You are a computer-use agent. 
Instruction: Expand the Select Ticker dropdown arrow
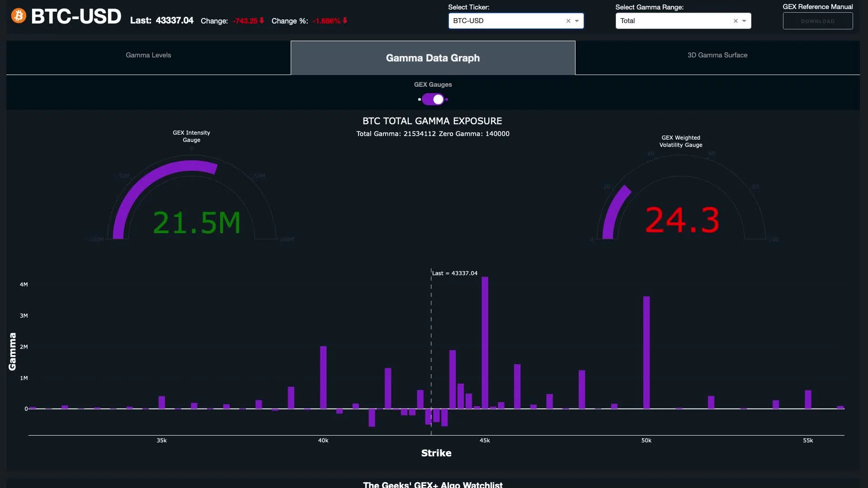(x=577, y=21)
